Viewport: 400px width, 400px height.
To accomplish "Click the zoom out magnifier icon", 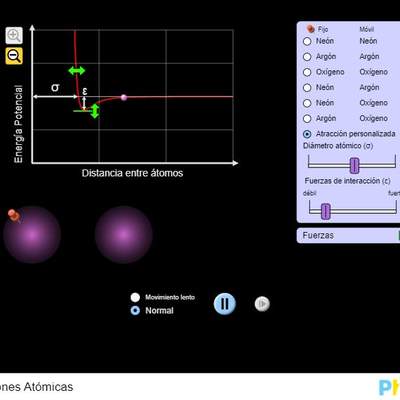I will pyautogui.click(x=14, y=56).
